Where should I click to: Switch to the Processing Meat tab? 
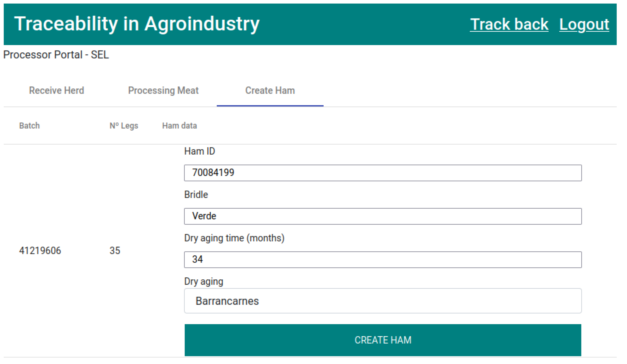click(163, 90)
